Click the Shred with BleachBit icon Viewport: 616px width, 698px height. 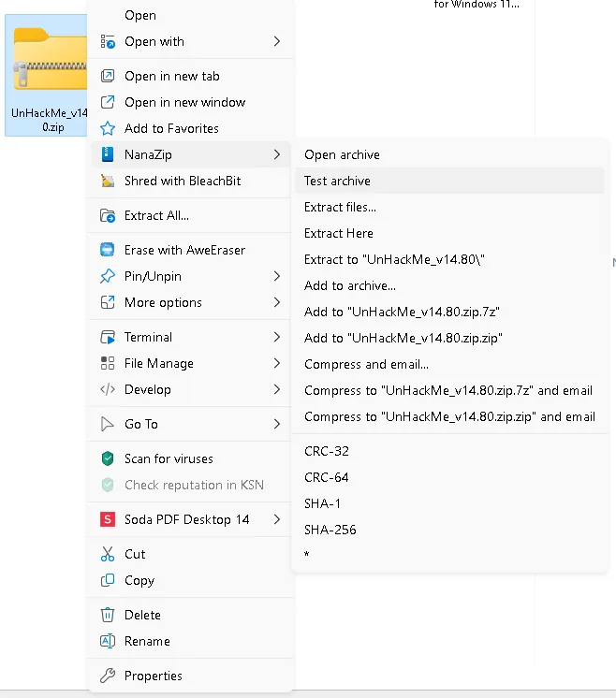tap(108, 181)
